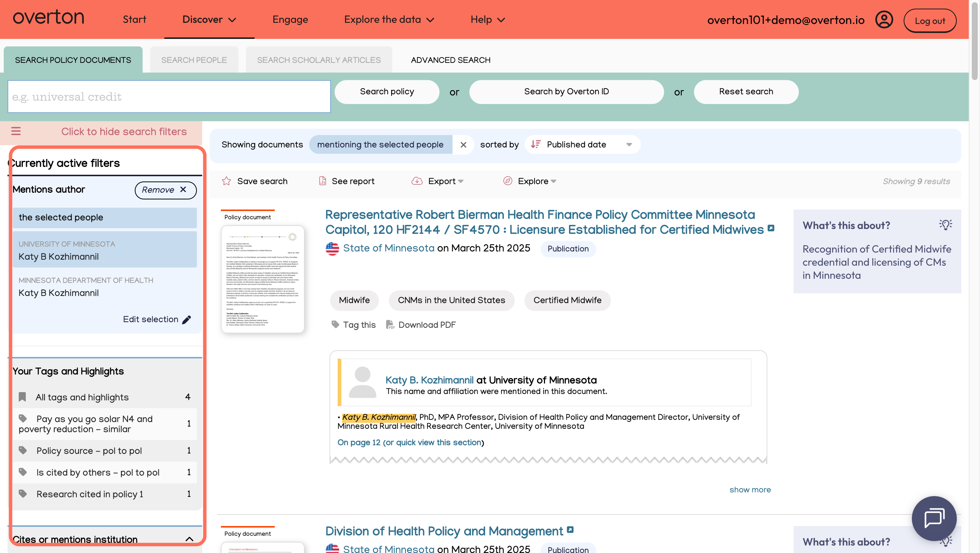Remove the 'mentioning the selected people' filter chip
This screenshot has height=553, width=980.
463,145
